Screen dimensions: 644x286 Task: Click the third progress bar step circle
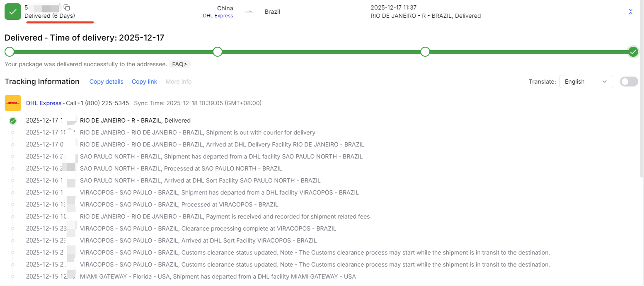[425, 52]
